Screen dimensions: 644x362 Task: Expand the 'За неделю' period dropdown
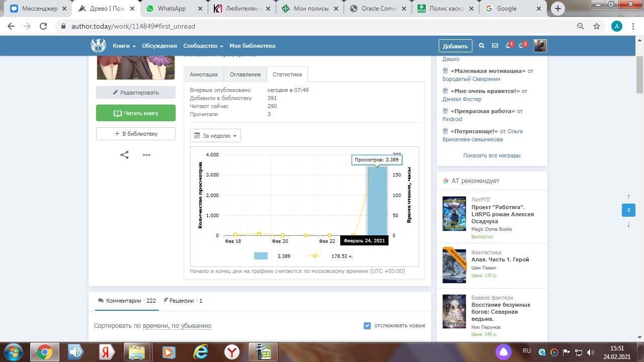pos(215,136)
